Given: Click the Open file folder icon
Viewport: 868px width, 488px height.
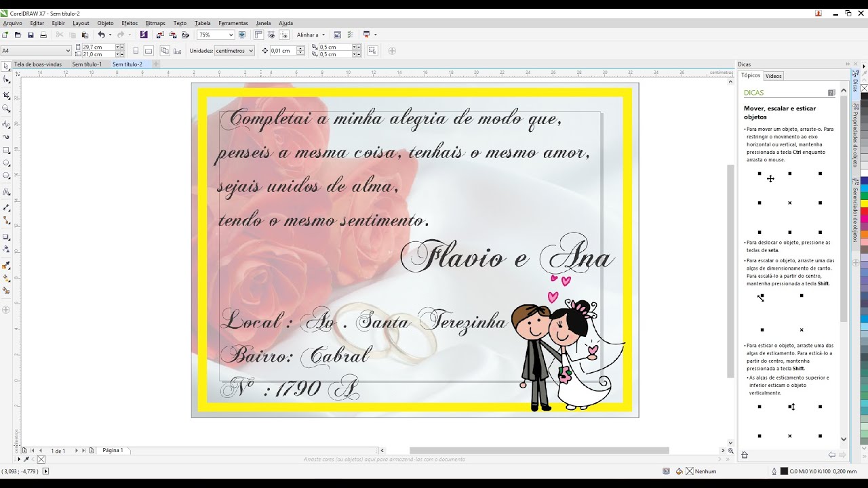Looking at the screenshot, I should pyautogui.click(x=18, y=35).
